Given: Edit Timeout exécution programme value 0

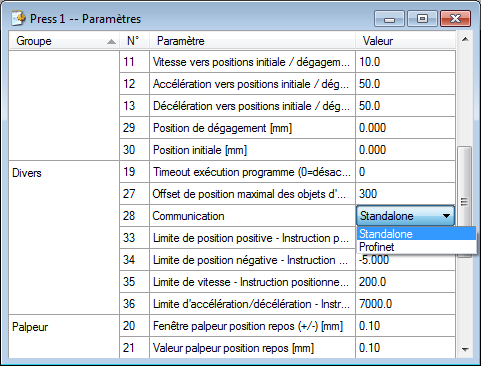Looking at the screenshot, I should point(405,172).
